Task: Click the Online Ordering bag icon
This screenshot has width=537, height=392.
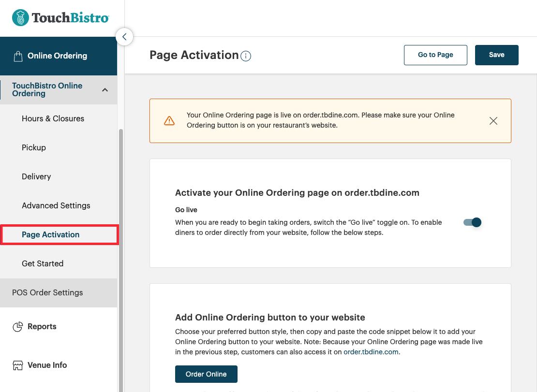Action: pyautogui.click(x=18, y=56)
